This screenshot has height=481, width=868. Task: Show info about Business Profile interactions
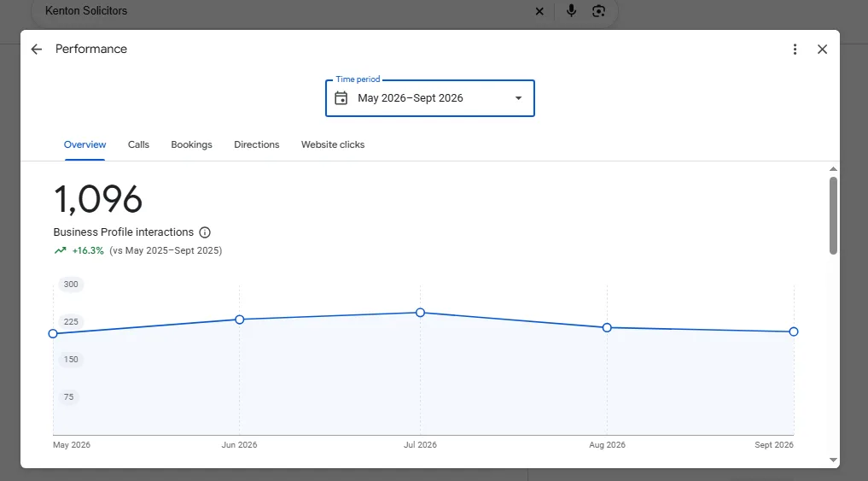[x=205, y=232]
